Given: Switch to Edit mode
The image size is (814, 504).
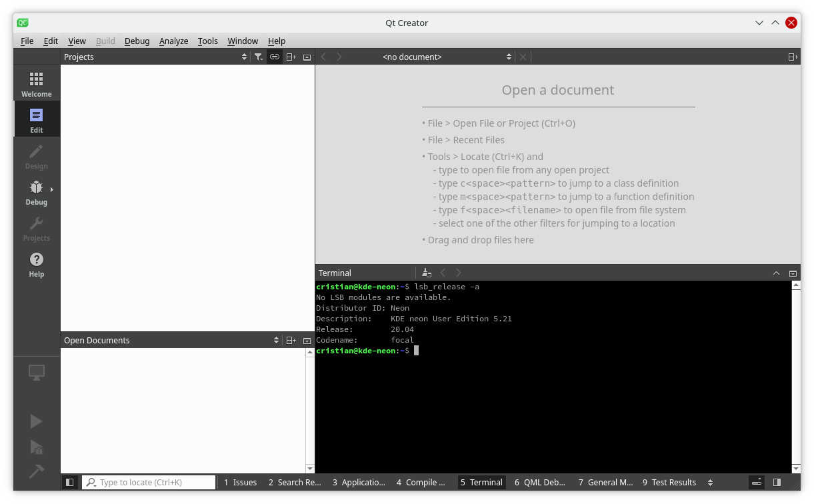Looking at the screenshot, I should pos(36,120).
